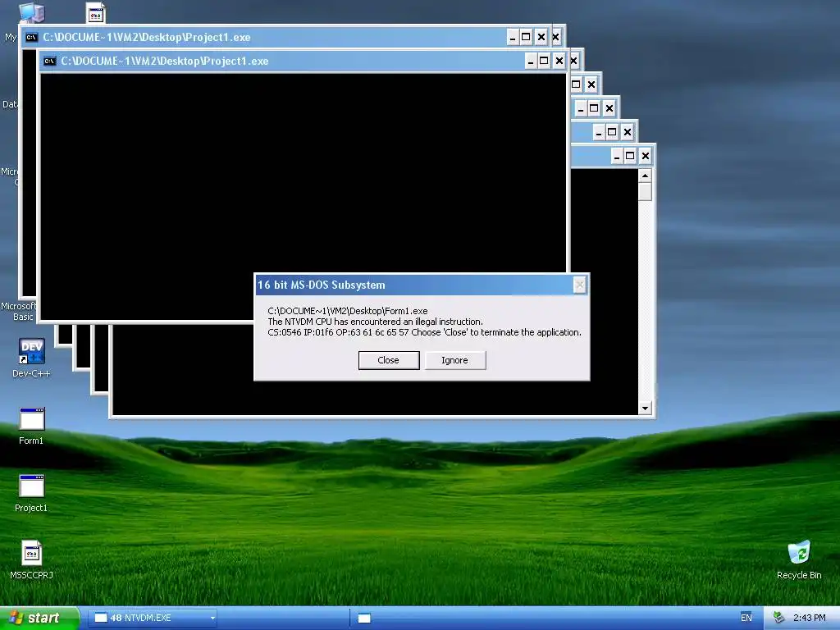Viewport: 840px width, 630px height.
Task: Click the scroll down arrow of rear console window
Action: tap(645, 409)
